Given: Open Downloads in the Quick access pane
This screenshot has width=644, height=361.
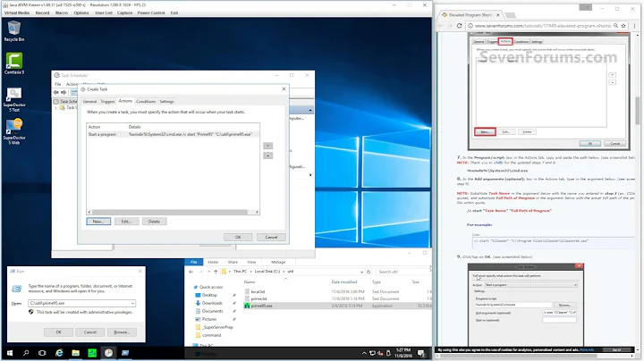Looking at the screenshot, I should pos(212,303).
